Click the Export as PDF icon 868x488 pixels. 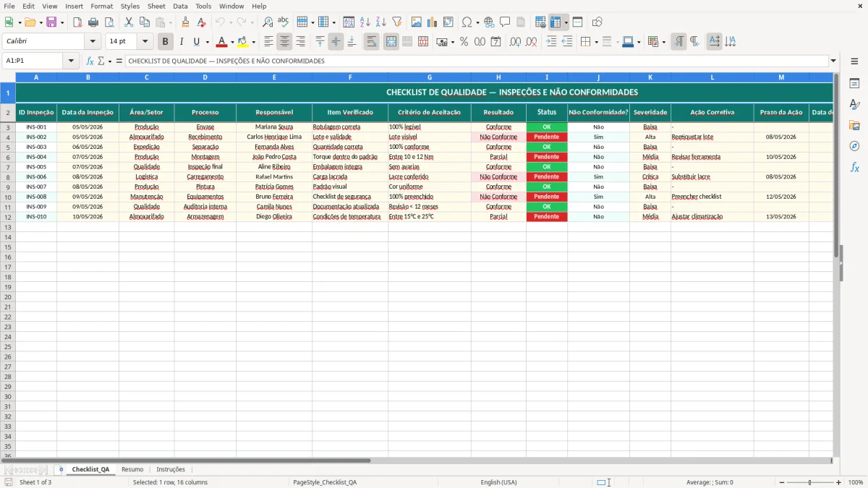coord(77,22)
